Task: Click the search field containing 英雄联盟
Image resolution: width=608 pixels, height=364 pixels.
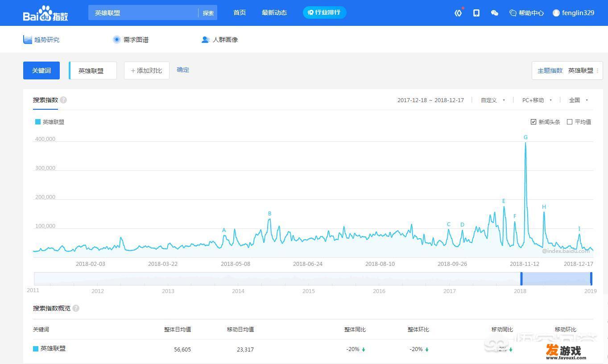Action: point(143,13)
